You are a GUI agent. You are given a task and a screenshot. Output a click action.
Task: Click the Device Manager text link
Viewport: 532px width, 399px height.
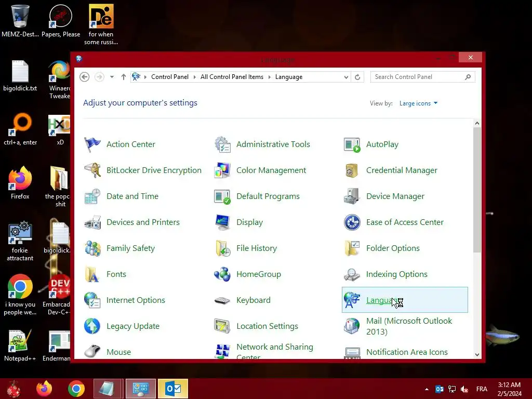point(395,196)
